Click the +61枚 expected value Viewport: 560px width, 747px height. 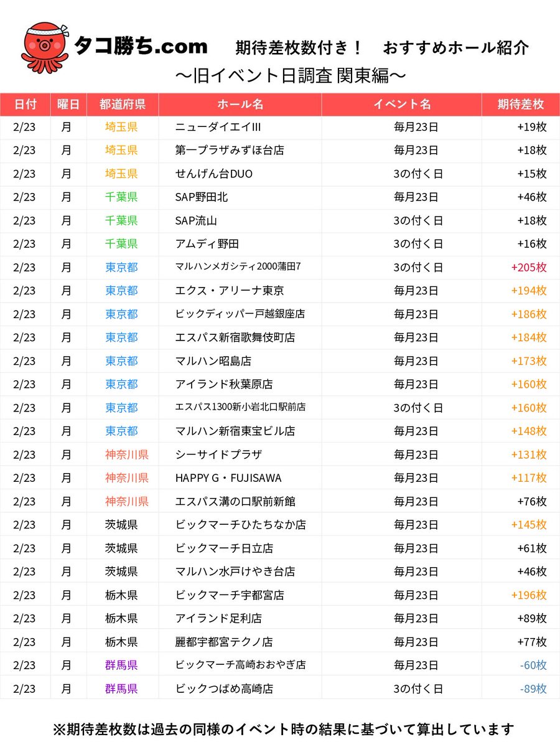point(532,548)
